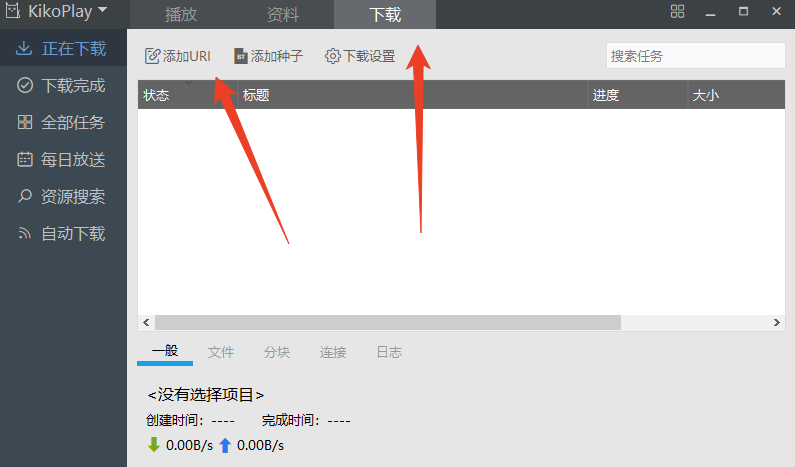
Task: Open the KikoPlay app dropdown menu
Action: click(102, 10)
